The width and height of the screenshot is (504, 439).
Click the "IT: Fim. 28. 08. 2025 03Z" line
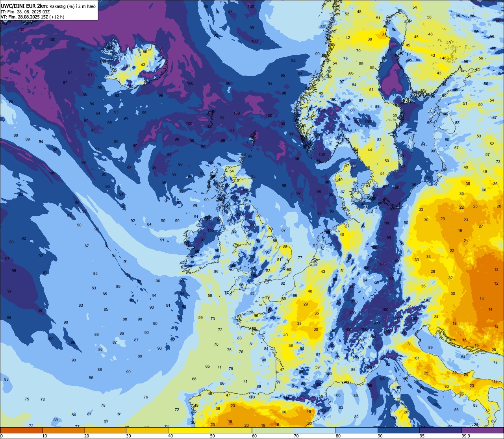(x=24, y=11)
